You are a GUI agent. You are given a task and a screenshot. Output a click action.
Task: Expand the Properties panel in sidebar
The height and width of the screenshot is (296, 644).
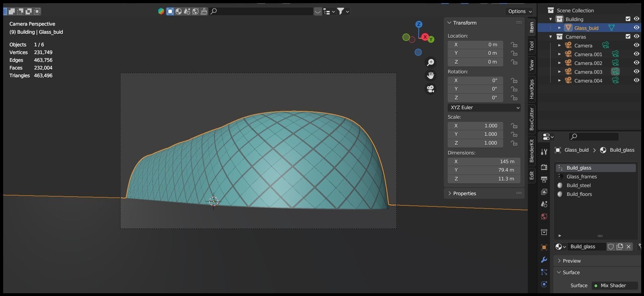[x=449, y=193]
